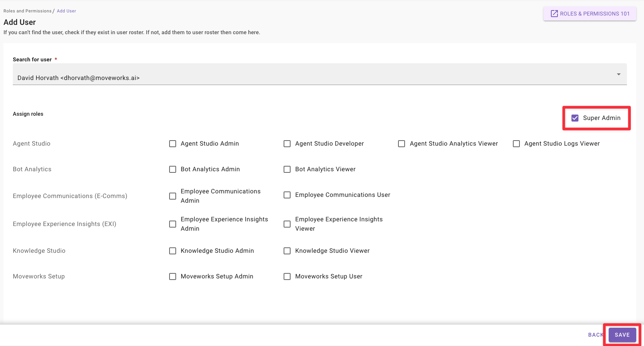
Task: Check the Bot Analytics Viewer checkbox
Action: [x=287, y=169]
